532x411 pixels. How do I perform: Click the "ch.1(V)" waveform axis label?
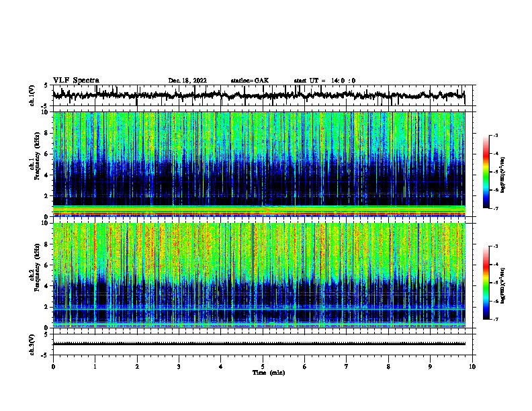click(32, 95)
